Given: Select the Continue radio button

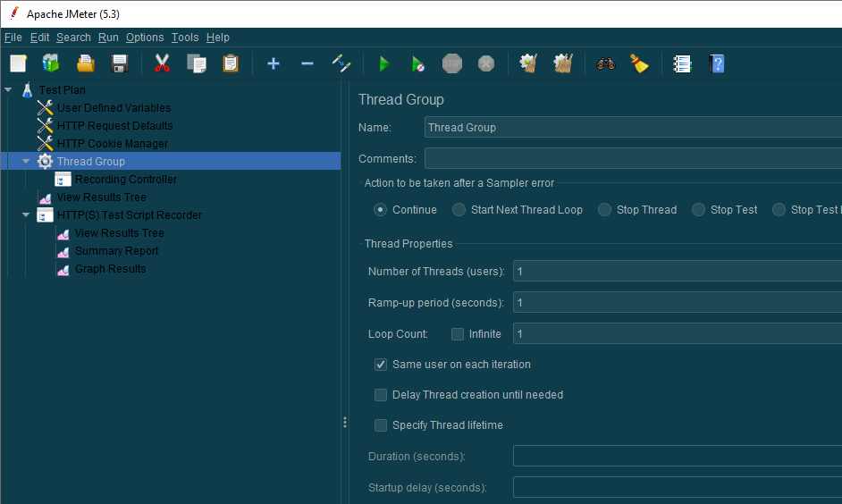Looking at the screenshot, I should pos(380,209).
